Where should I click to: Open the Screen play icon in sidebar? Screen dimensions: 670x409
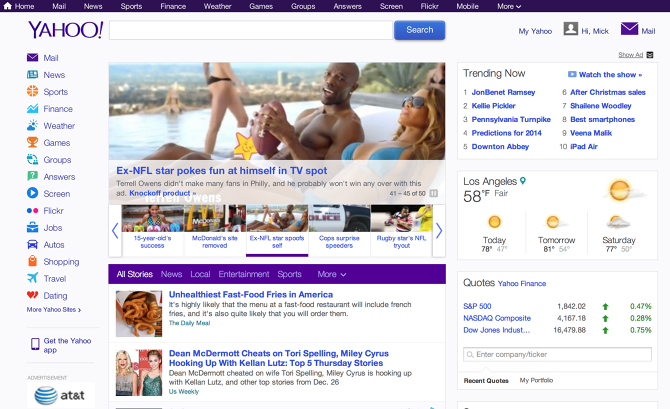click(x=32, y=193)
